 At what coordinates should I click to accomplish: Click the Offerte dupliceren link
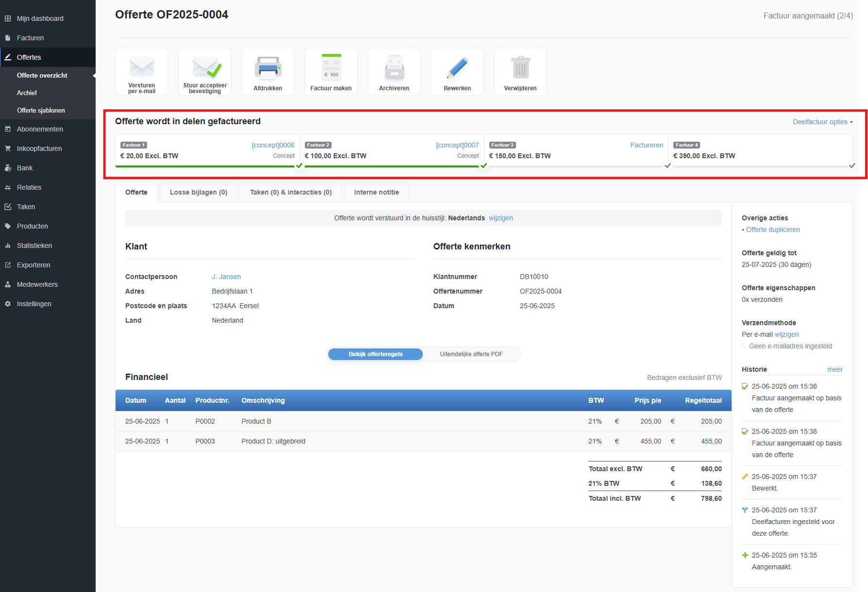(772, 230)
